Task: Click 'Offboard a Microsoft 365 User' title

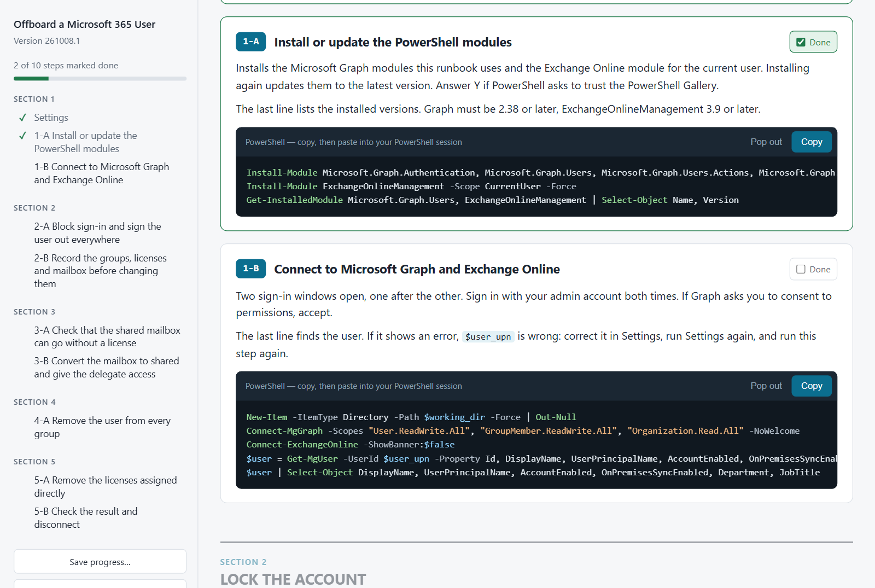Action: [x=84, y=25]
